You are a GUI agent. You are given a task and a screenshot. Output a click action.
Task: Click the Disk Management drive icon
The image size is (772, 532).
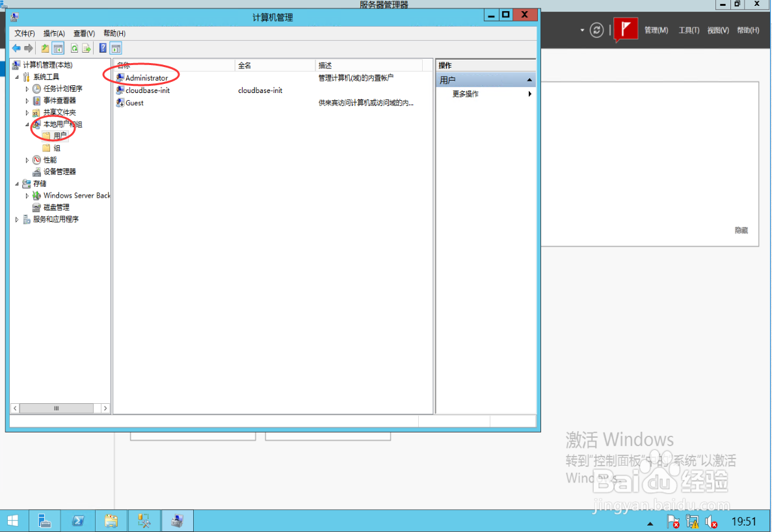[x=37, y=207]
